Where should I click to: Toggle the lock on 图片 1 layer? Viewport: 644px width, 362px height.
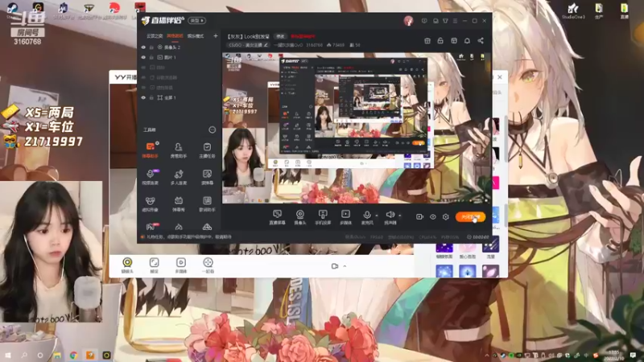pyautogui.click(x=151, y=57)
